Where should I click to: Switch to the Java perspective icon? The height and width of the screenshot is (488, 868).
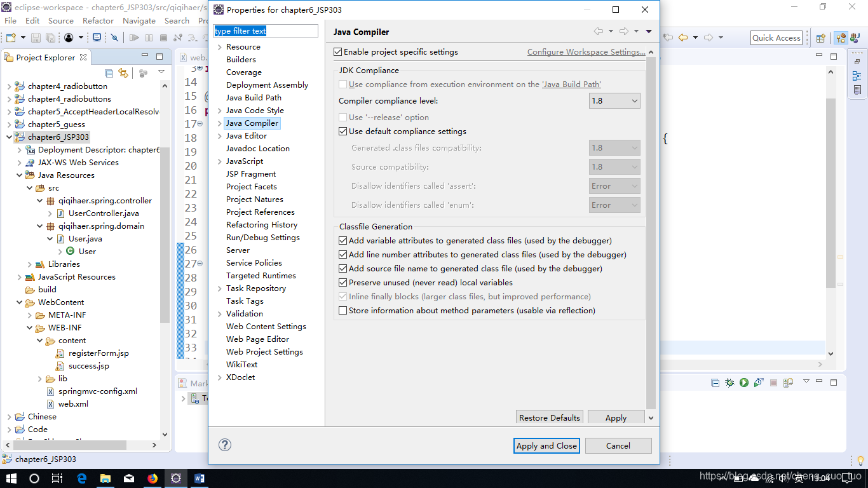coord(855,37)
